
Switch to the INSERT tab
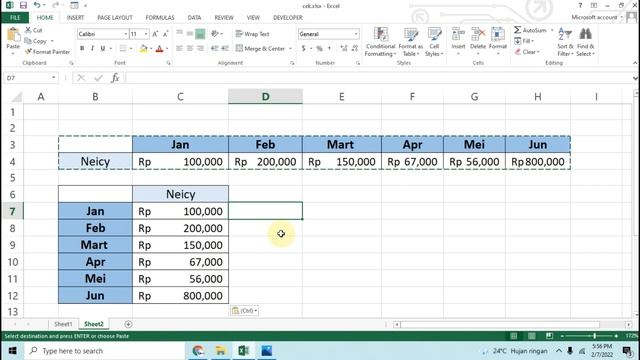click(x=76, y=18)
